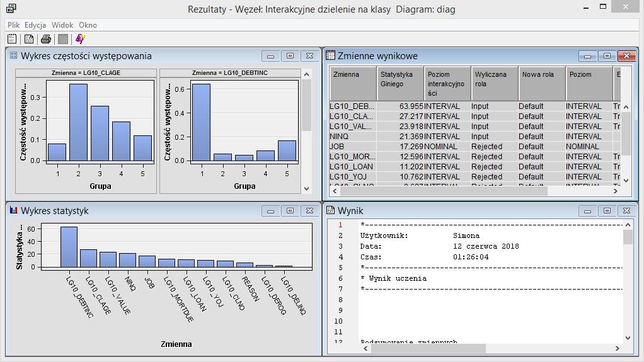Screen dimensions: 644x362
Task: Click the variables table horizontal scrollbar thumb
Action: tap(444, 191)
